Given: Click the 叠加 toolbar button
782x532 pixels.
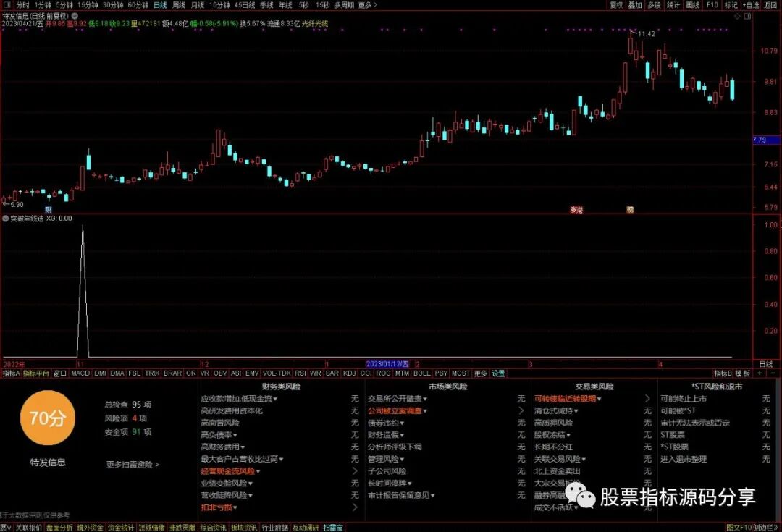Looking at the screenshot, I should tap(635, 4).
